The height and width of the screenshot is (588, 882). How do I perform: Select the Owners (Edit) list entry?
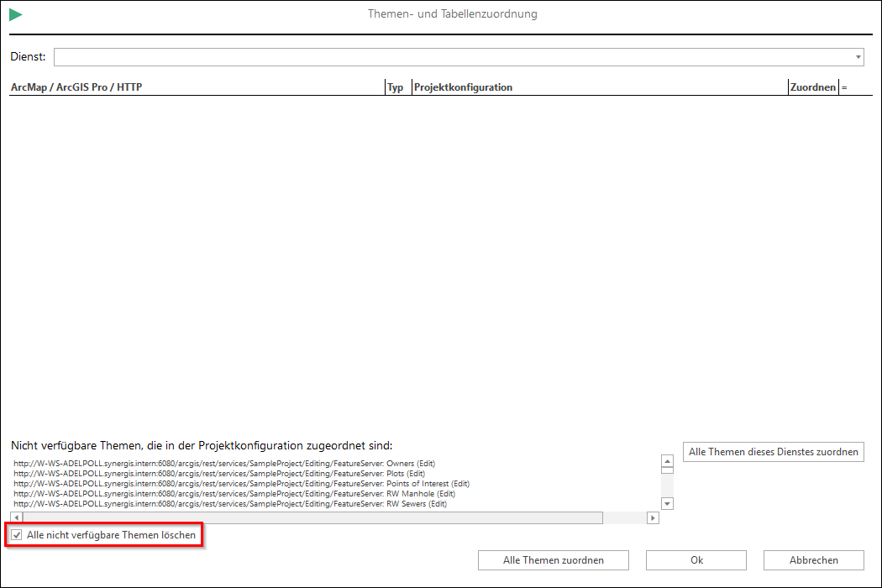tap(224, 464)
